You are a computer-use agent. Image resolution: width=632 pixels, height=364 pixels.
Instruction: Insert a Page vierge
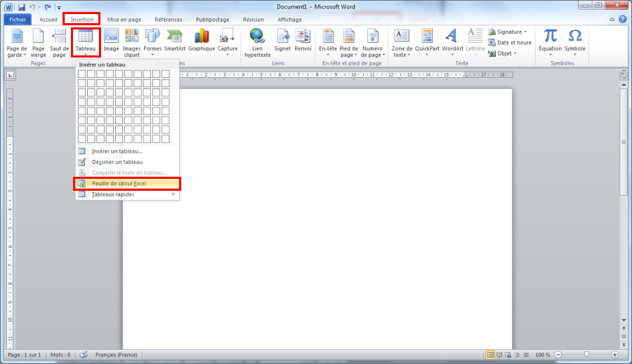(x=39, y=43)
